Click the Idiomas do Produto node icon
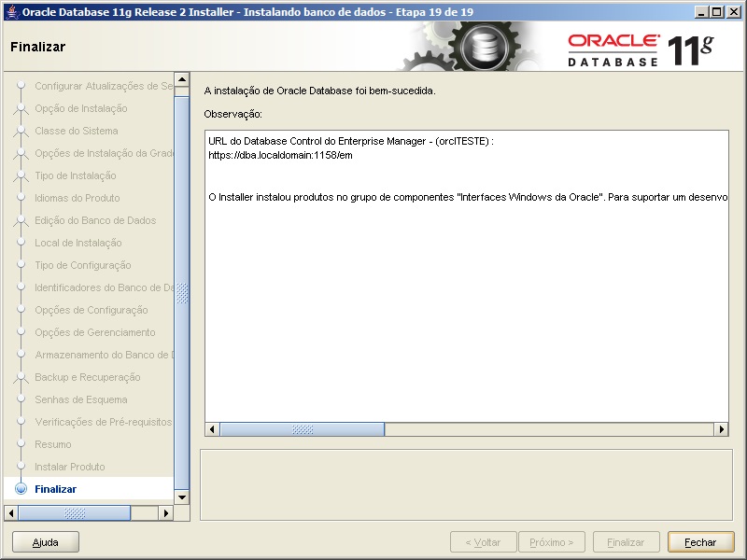This screenshot has width=747, height=560. click(x=21, y=197)
